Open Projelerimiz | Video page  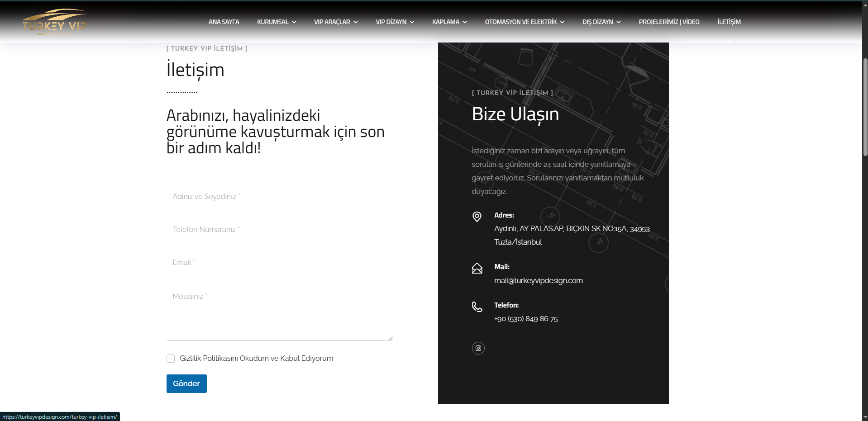(x=668, y=22)
